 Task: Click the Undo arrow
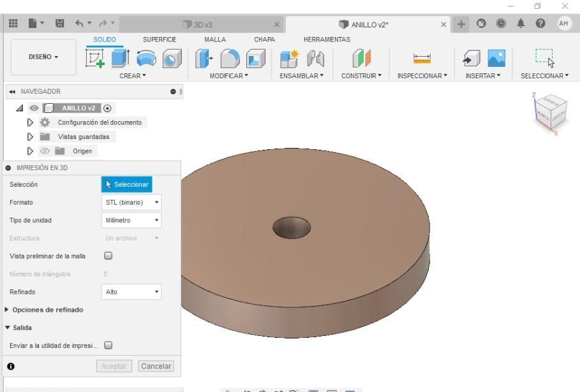(79, 24)
